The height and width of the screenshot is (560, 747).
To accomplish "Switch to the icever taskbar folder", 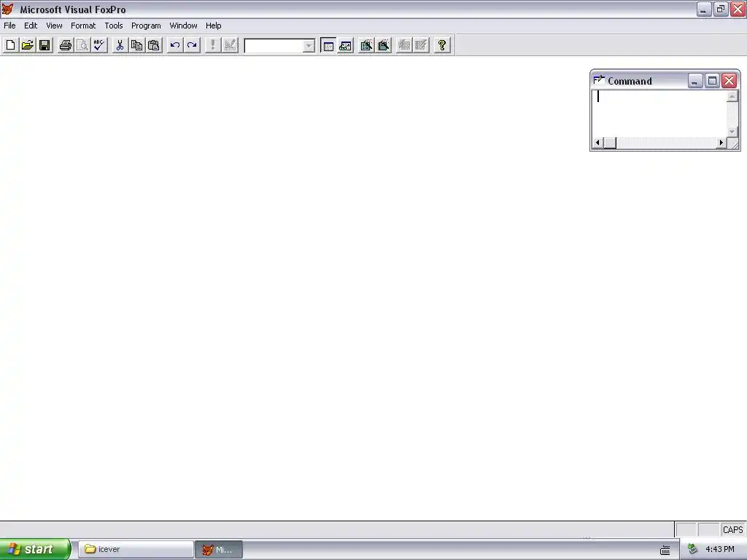I will (x=135, y=549).
